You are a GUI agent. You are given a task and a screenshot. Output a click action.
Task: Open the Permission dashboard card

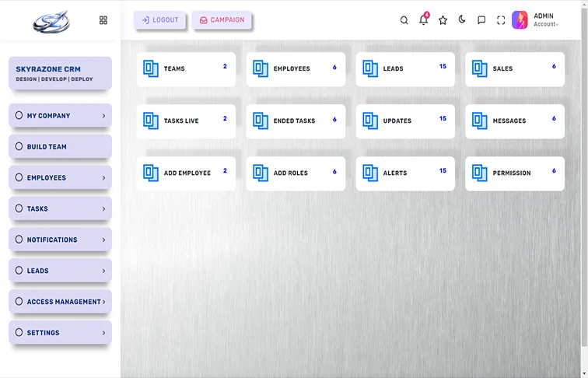[x=515, y=173]
